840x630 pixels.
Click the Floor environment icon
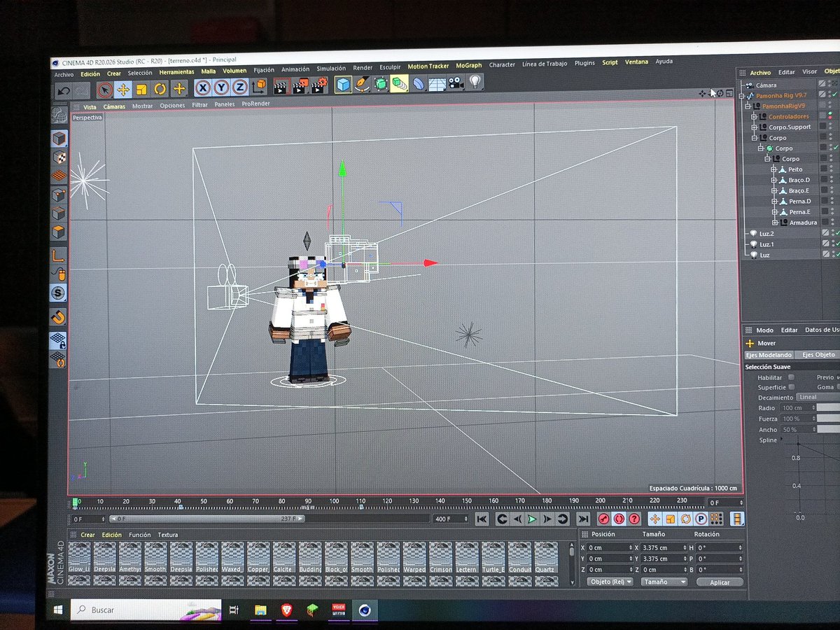coord(437,83)
